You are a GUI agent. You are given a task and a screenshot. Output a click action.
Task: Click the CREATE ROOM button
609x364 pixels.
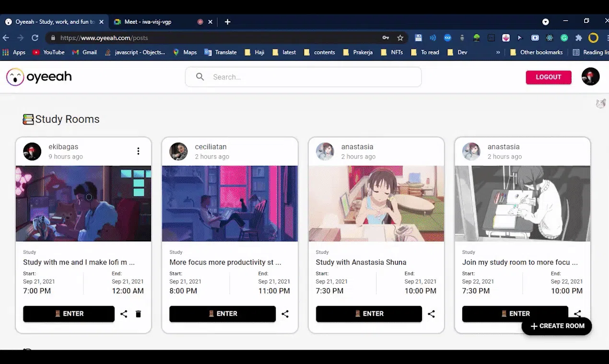click(x=557, y=326)
